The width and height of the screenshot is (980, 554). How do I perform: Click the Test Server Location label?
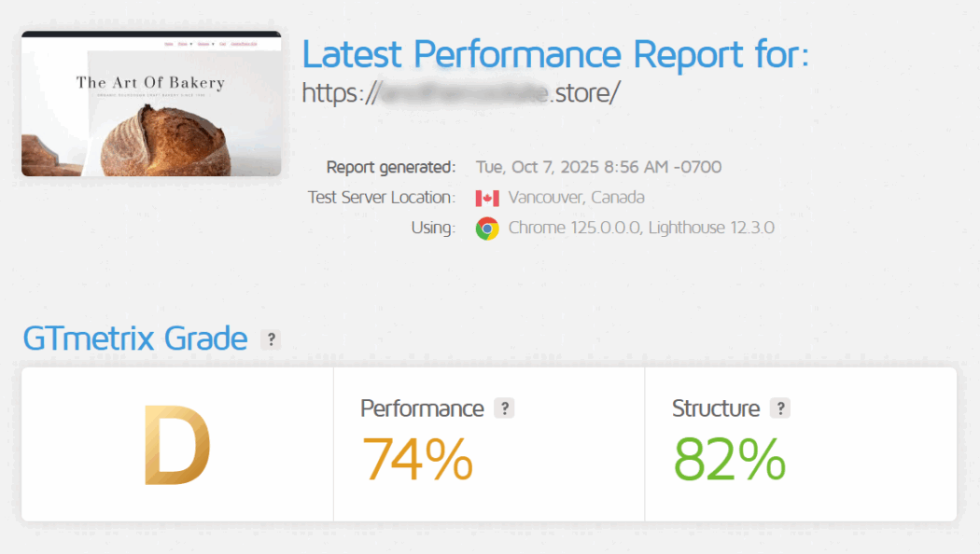point(382,198)
